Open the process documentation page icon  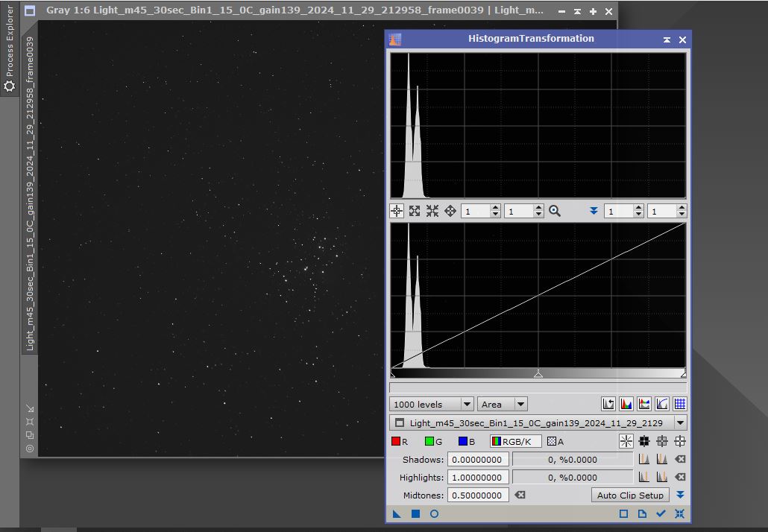[x=642, y=514]
